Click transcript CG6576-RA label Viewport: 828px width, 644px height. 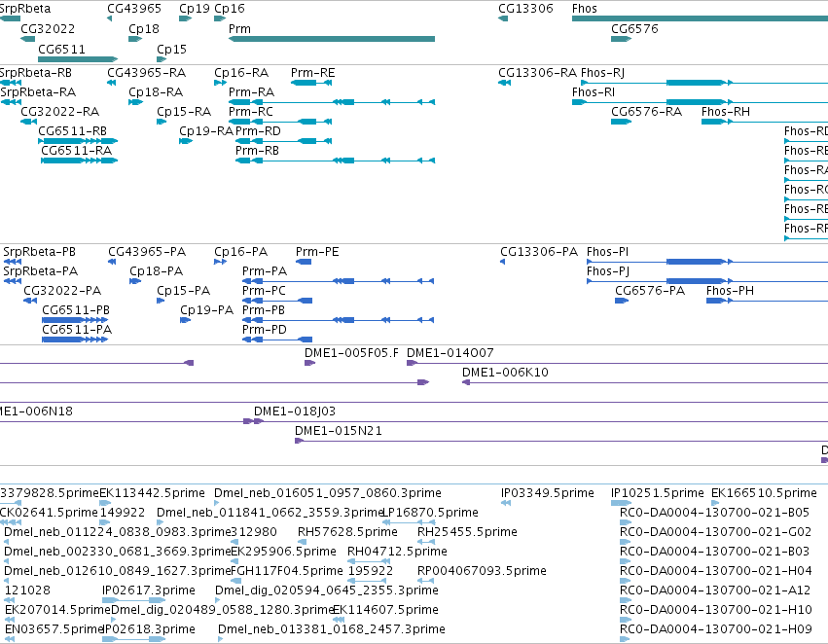(x=646, y=112)
